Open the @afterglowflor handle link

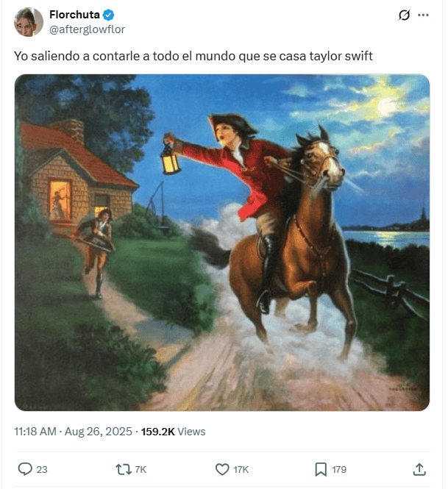[87, 29]
